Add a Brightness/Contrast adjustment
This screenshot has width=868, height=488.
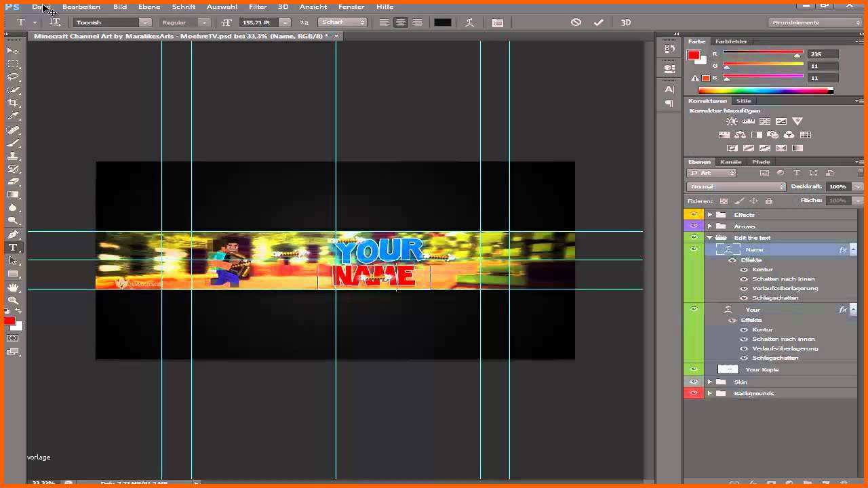tap(732, 121)
